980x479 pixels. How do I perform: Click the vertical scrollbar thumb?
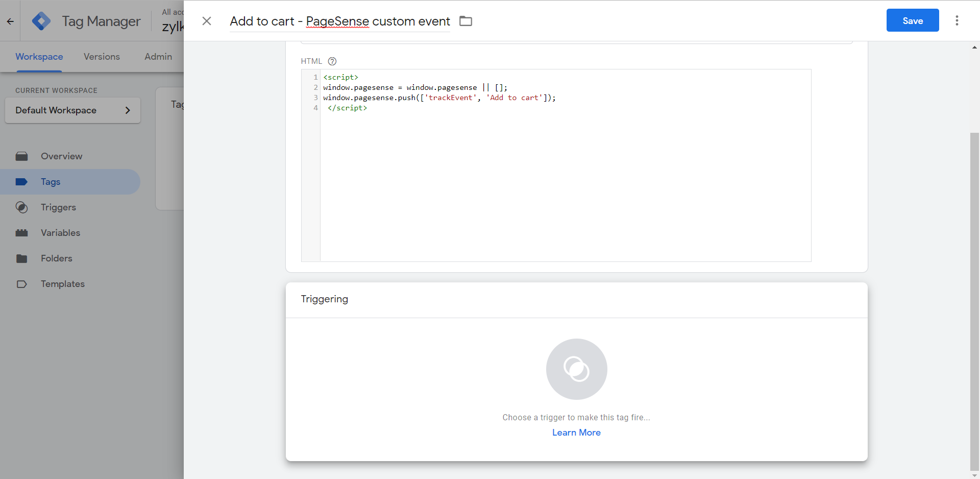974,301
